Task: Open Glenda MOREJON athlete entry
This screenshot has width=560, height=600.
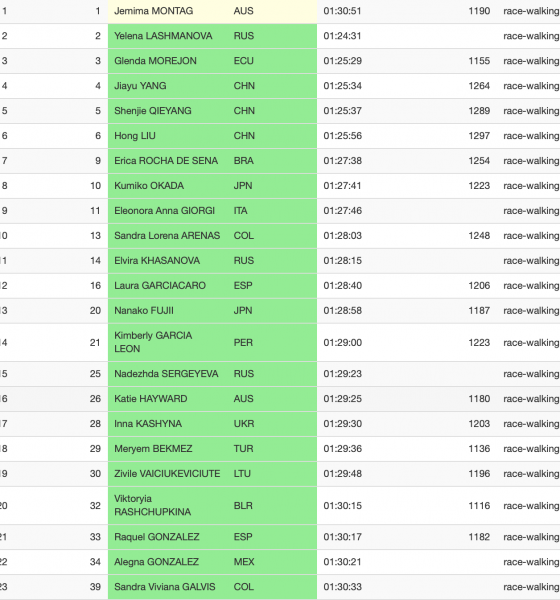Action: point(155,61)
